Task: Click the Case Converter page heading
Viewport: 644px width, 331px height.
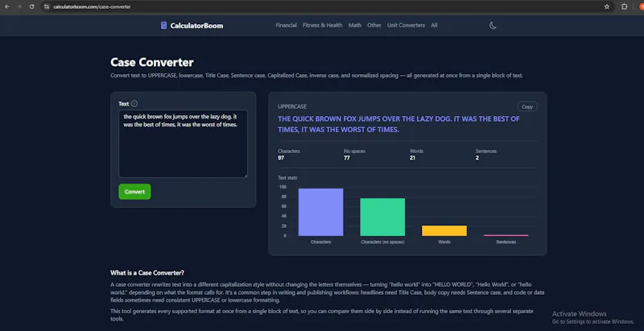Action: (152, 63)
